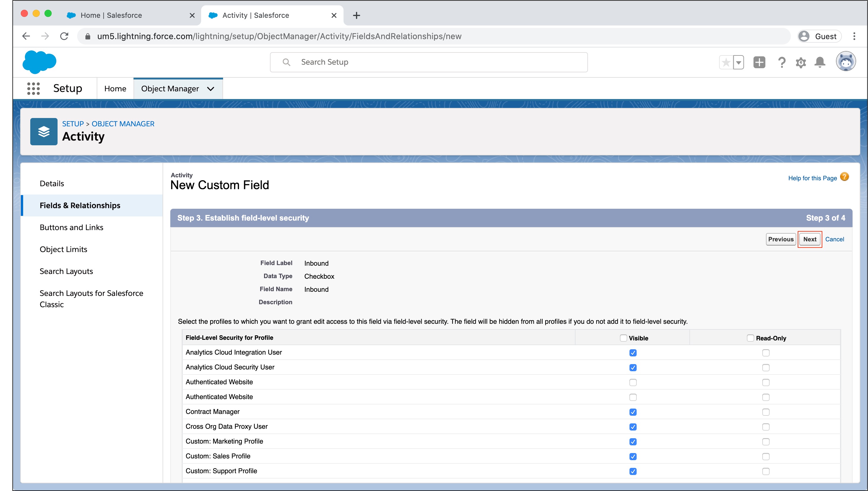Check the Read-Only header checkbox
Screen dimensions: 868x491
pos(750,338)
